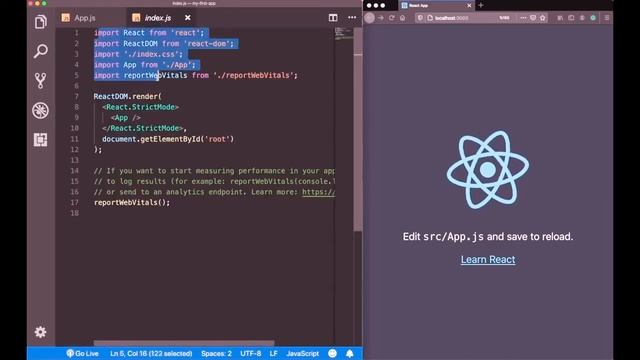
Task: Reload the browser page
Action: click(392, 18)
